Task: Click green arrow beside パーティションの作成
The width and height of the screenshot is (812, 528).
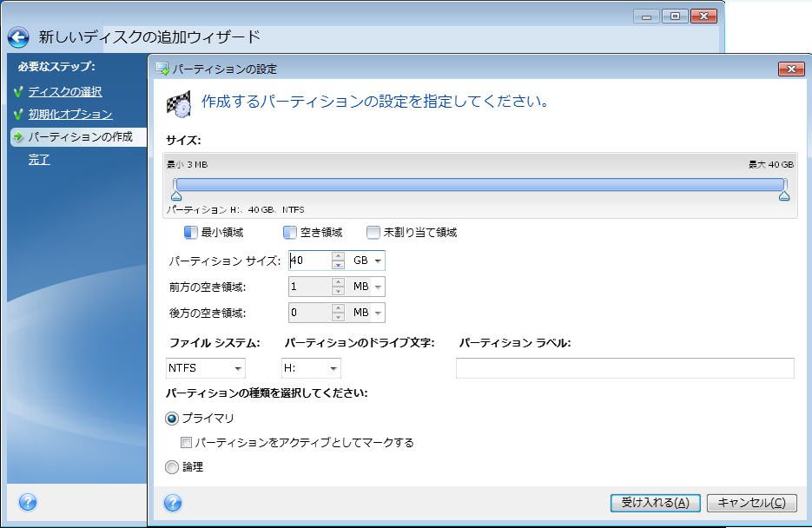Action: click(x=18, y=136)
